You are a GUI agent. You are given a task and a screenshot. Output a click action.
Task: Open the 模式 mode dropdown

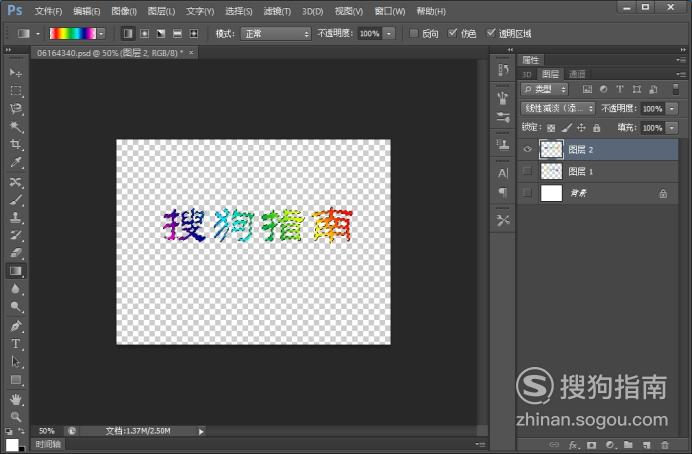coord(276,34)
